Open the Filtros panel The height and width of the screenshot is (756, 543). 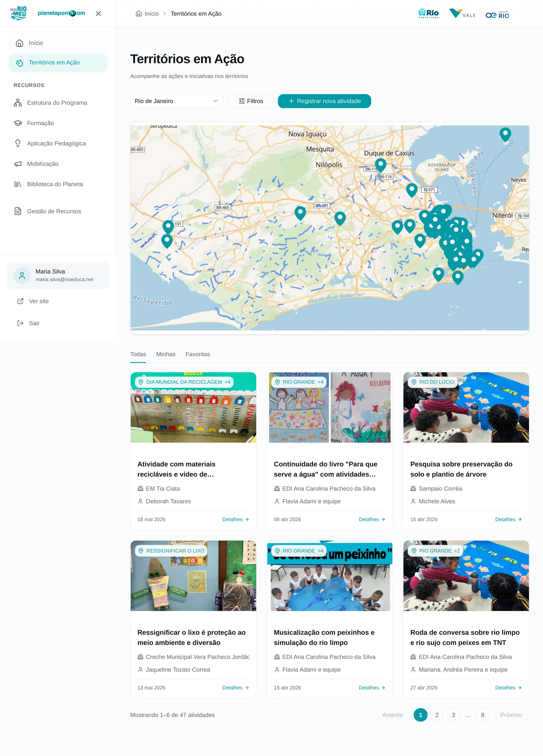pos(251,101)
